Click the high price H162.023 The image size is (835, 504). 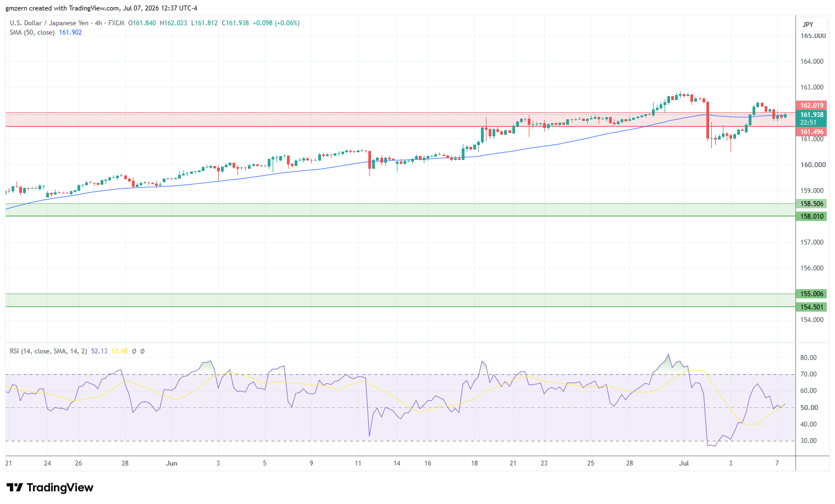pos(174,23)
